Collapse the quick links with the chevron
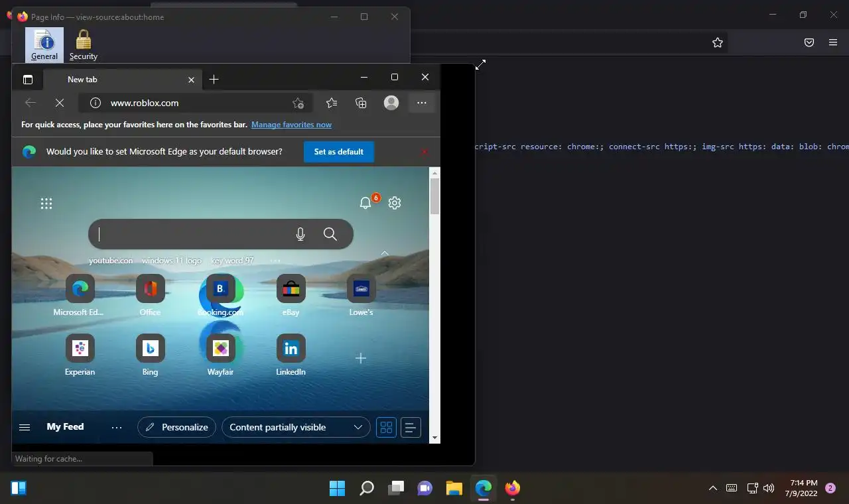This screenshot has width=849, height=504. coord(385,253)
